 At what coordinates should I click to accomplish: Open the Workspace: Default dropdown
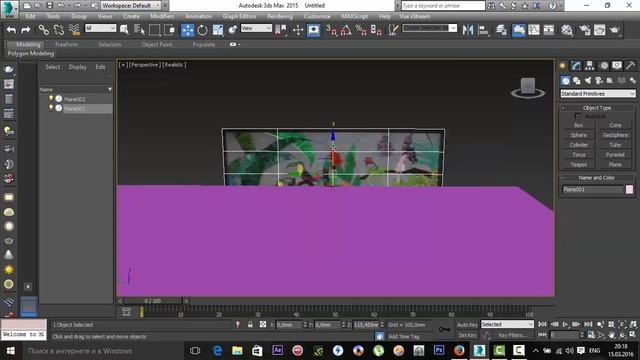[131, 6]
